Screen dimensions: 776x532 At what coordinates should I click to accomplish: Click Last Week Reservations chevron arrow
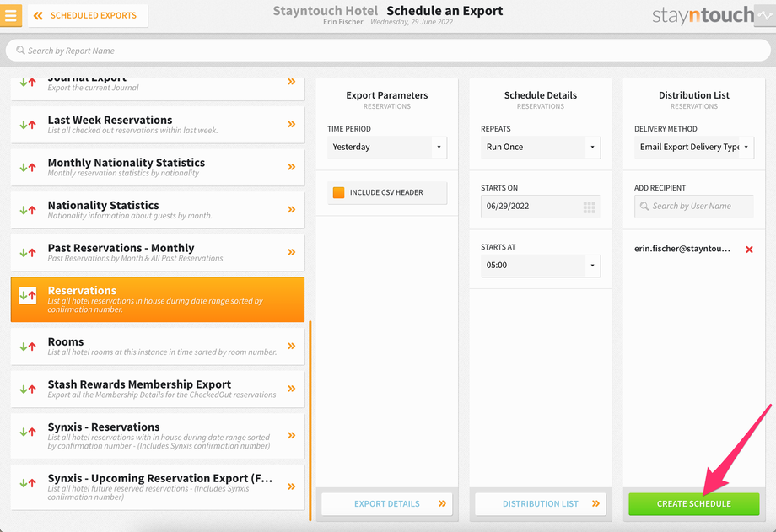pyautogui.click(x=292, y=124)
